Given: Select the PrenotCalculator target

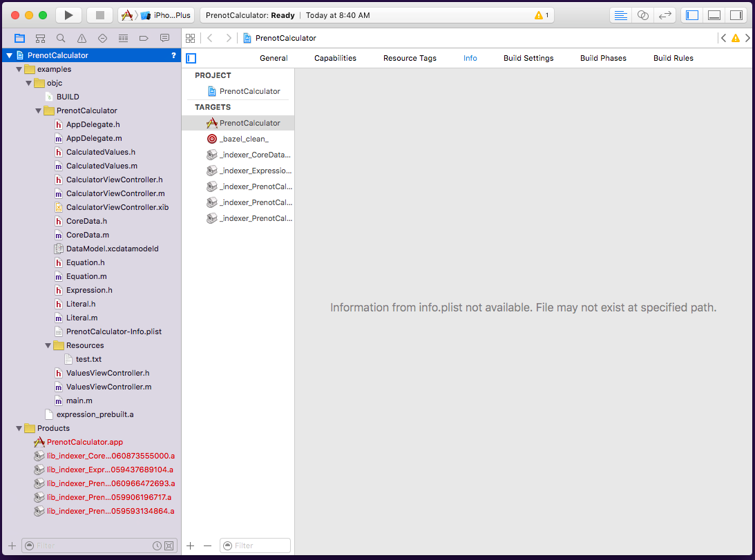Looking at the screenshot, I should tap(238, 123).
